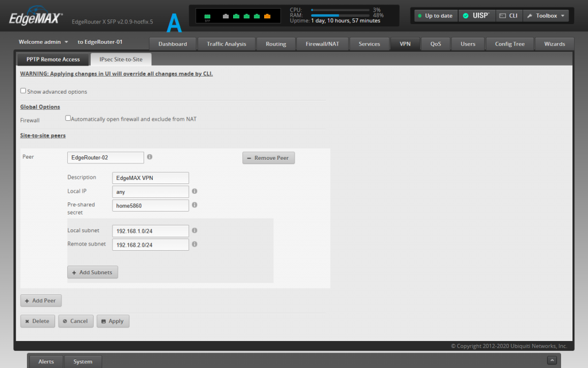Switch to PPTP Remote Access tab
The image size is (588, 368).
[x=53, y=59]
